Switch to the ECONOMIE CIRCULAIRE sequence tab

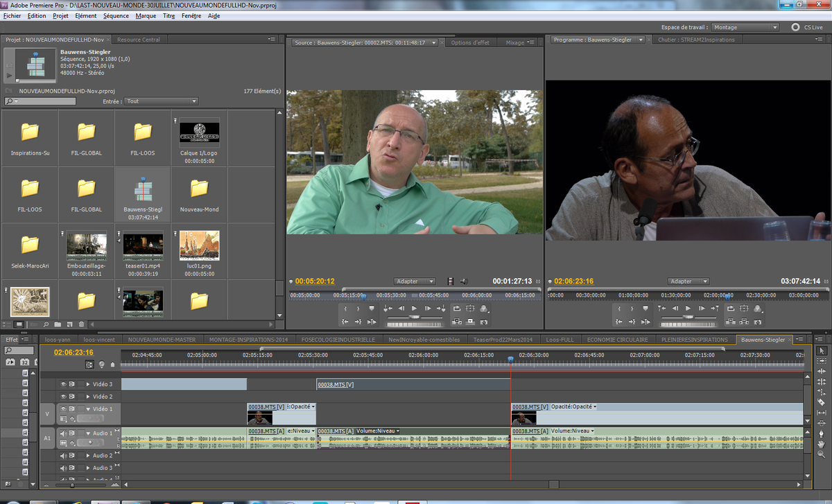coord(617,340)
